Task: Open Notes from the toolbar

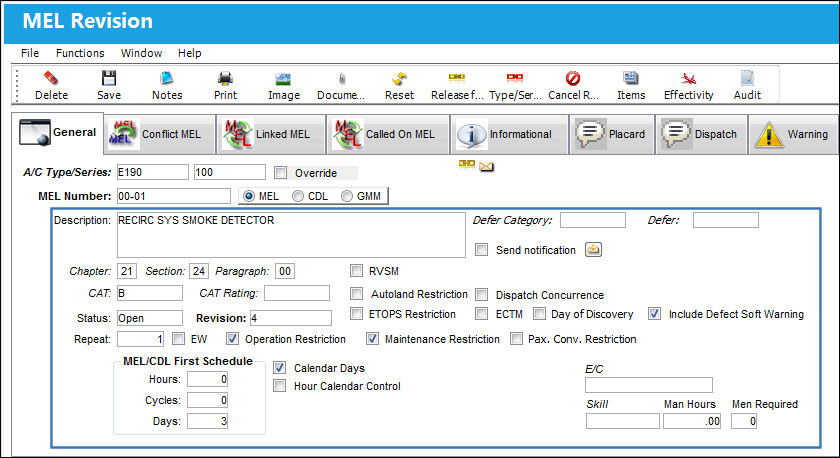Action: pyautogui.click(x=167, y=79)
